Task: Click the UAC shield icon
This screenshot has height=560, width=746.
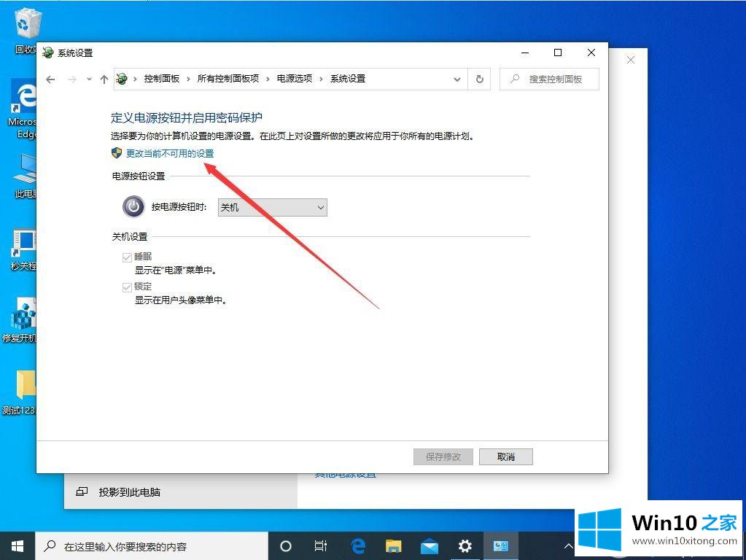Action: point(117,152)
